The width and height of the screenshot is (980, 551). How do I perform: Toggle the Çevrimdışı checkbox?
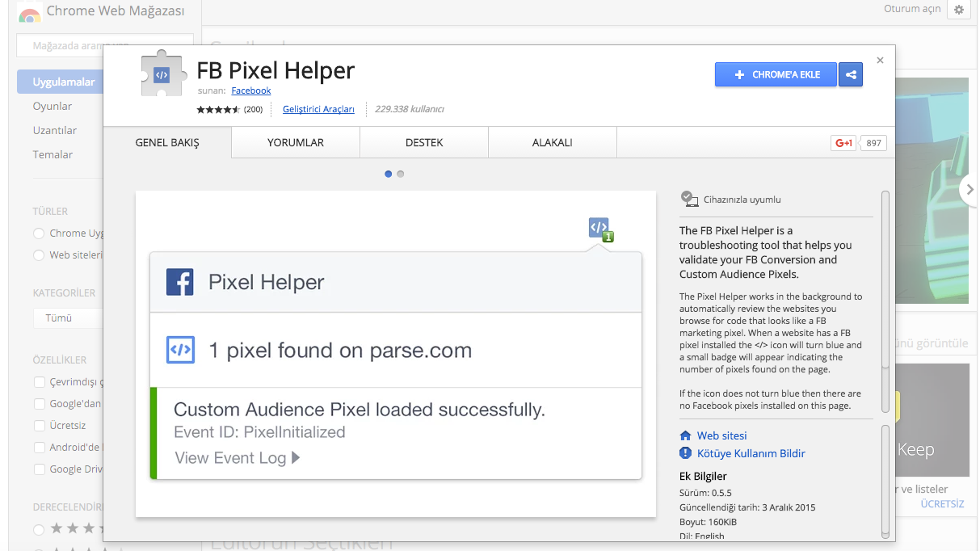coord(39,381)
